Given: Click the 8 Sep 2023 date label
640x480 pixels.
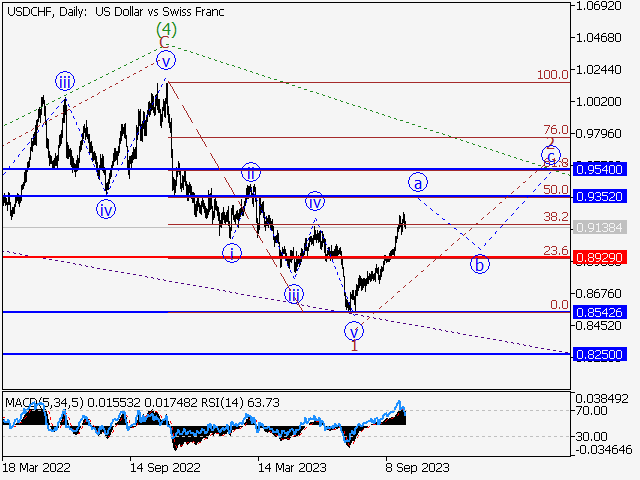Looking at the screenshot, I should 418,467.
